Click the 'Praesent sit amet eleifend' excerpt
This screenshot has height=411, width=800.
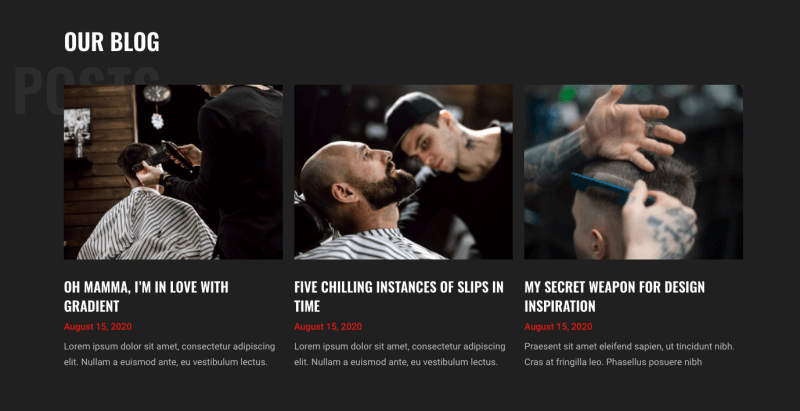[x=629, y=354]
